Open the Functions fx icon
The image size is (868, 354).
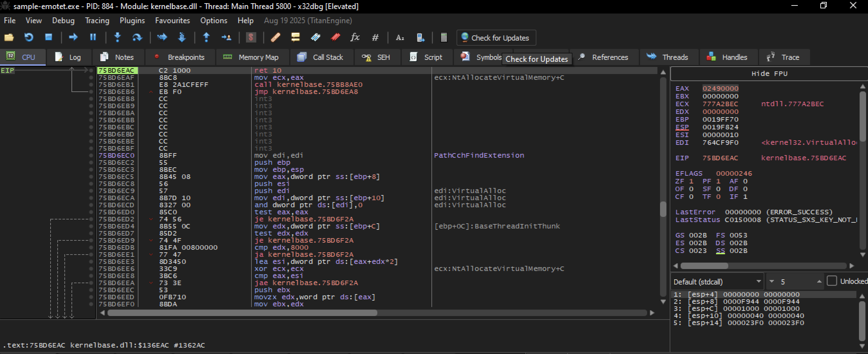point(355,37)
